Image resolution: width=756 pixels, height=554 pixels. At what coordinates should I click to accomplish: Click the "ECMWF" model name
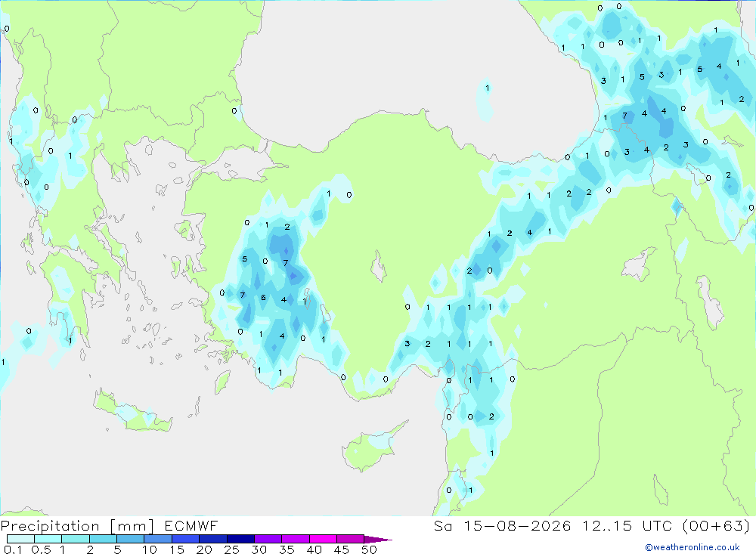(x=191, y=525)
